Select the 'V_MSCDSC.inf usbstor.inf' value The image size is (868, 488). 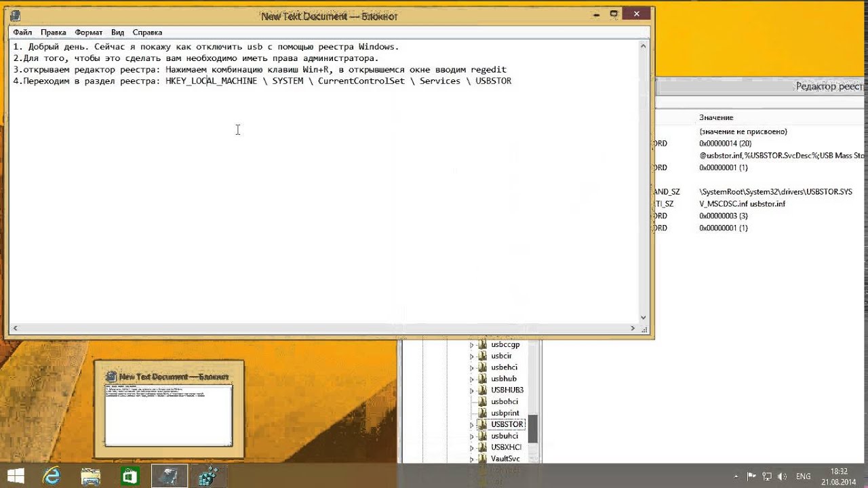click(742, 204)
